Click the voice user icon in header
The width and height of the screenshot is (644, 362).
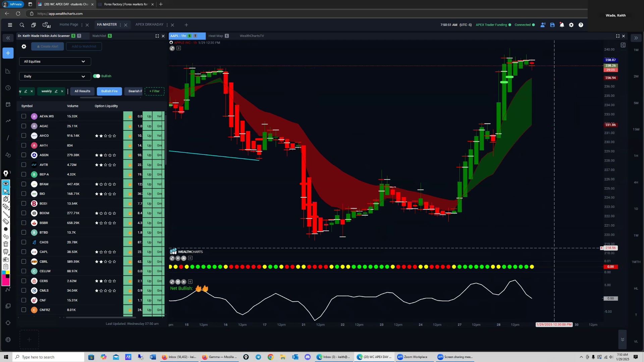(x=543, y=25)
